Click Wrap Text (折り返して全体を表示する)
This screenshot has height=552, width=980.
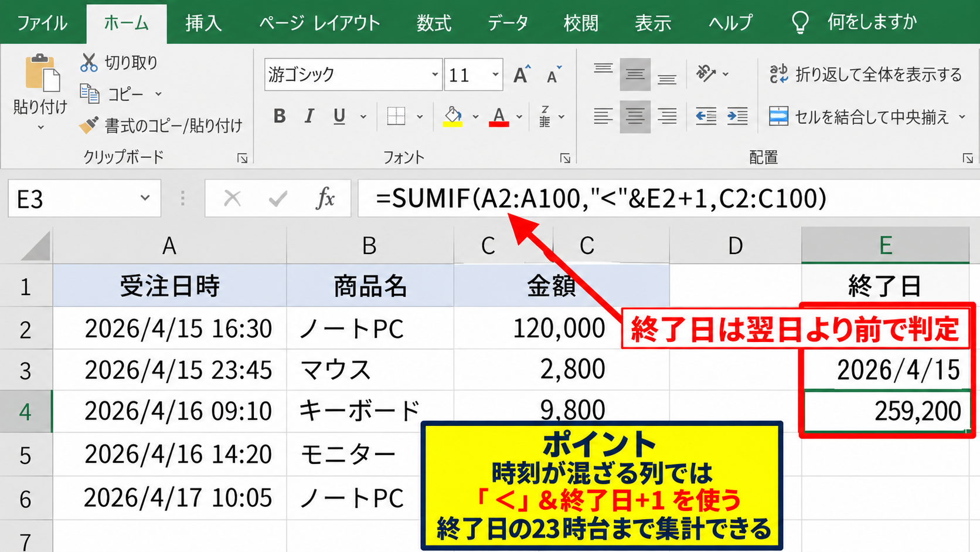pos(866,74)
